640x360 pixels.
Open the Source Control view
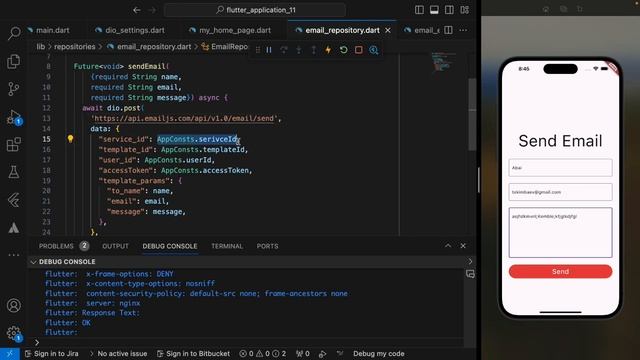[14, 89]
